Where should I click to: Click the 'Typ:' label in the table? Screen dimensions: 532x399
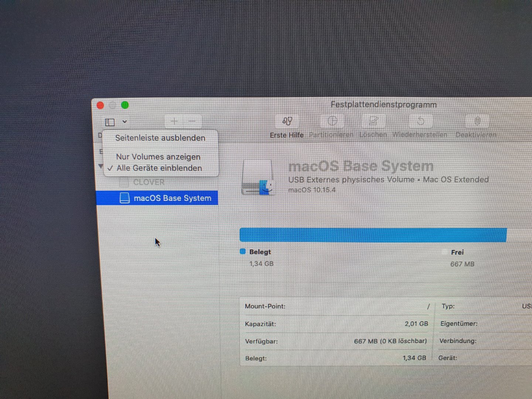click(448, 306)
